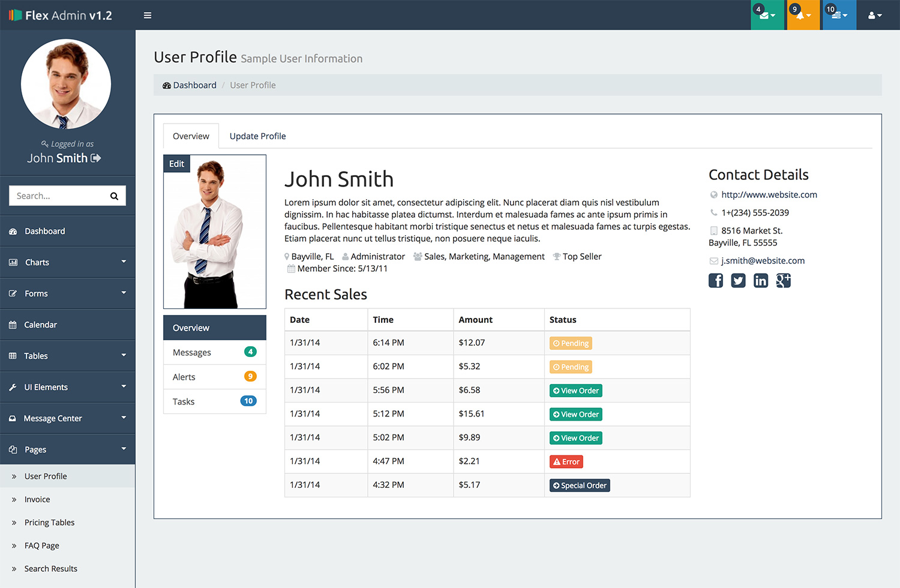Expand the Charts sidebar menu
This screenshot has height=588, width=900.
tap(67, 262)
